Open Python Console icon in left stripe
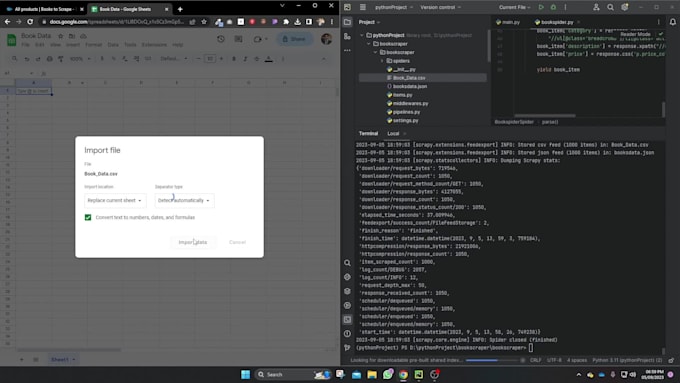680x383 pixels. click(x=347, y=277)
